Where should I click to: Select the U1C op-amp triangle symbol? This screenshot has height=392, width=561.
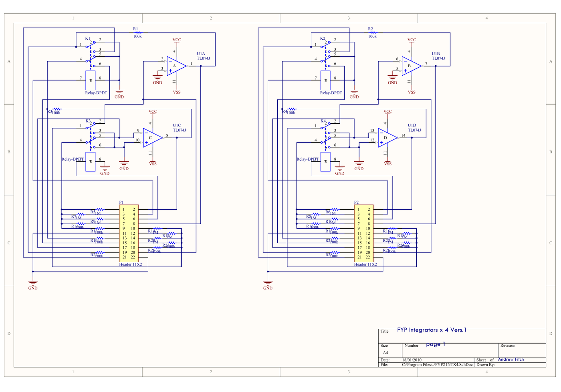pos(153,138)
